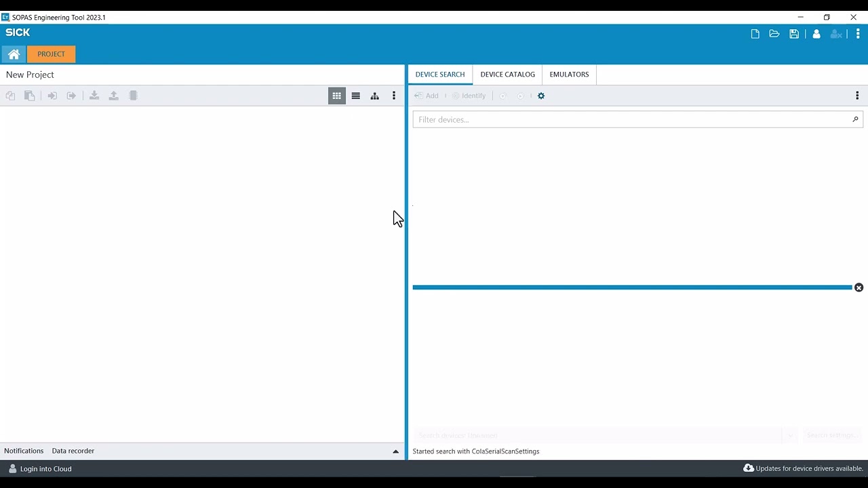Screen dimensions: 868x488
Task: Minimize the SOPAS Engineering Tool window
Action: (x=801, y=17)
